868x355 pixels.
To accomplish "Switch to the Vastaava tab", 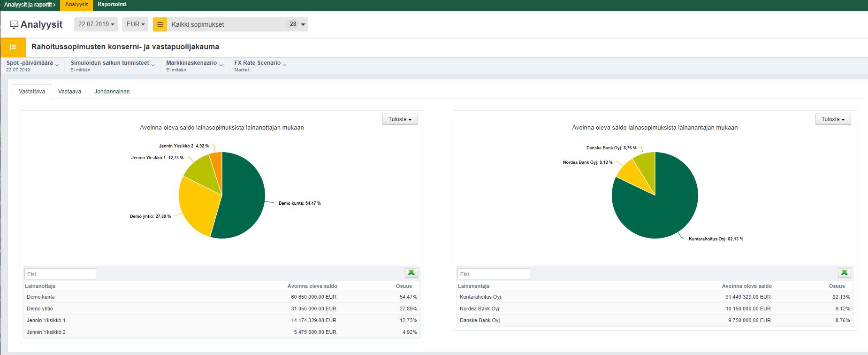I will (69, 92).
